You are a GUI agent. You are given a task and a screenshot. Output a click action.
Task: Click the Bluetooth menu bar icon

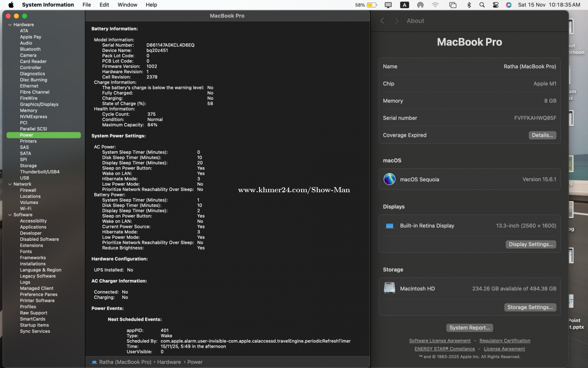point(469,5)
